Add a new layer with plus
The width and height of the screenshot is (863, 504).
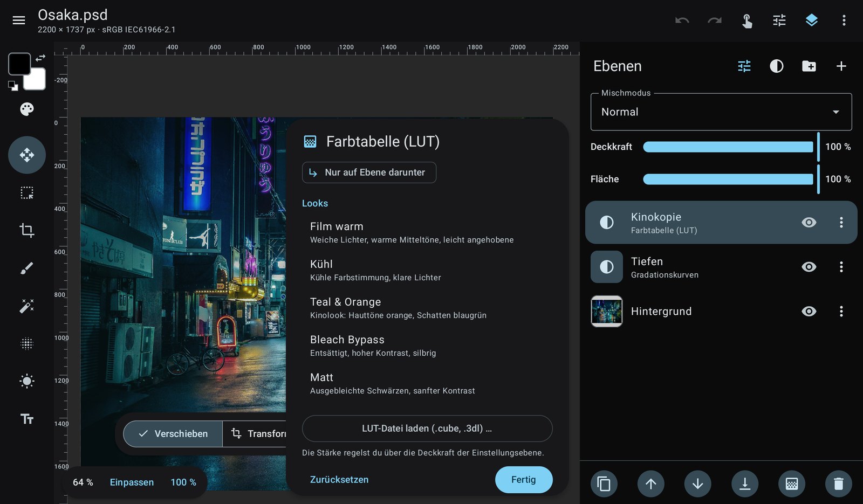pos(841,66)
